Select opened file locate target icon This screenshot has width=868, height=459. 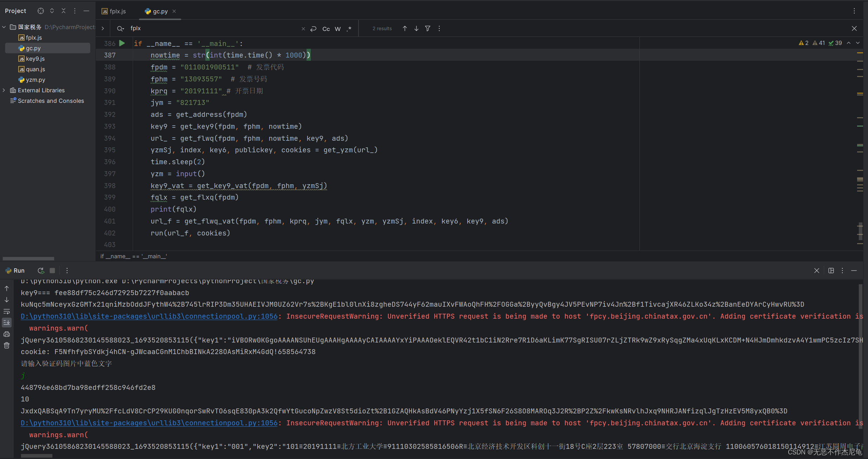(x=41, y=11)
